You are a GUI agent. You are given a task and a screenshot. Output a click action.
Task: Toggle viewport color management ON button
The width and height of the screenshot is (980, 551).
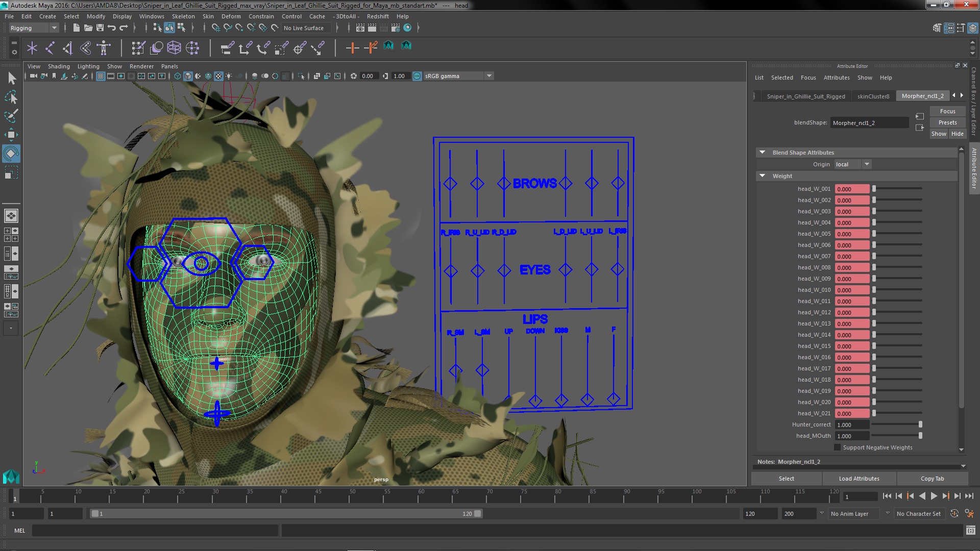(x=417, y=76)
